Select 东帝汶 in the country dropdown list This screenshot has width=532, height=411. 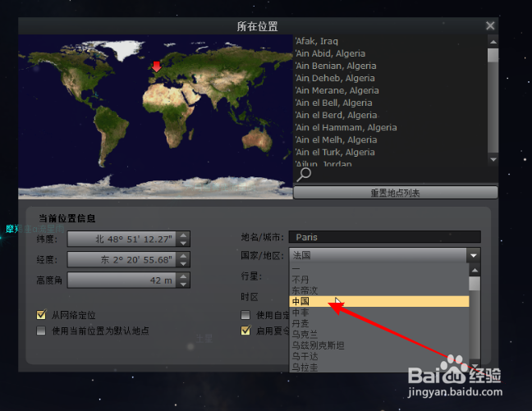(379, 290)
